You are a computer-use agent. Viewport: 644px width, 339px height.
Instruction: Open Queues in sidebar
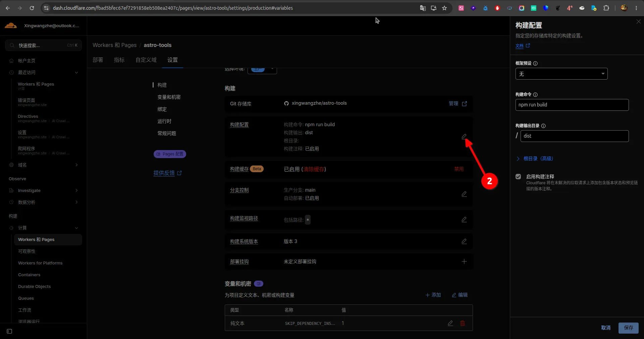[x=26, y=298]
